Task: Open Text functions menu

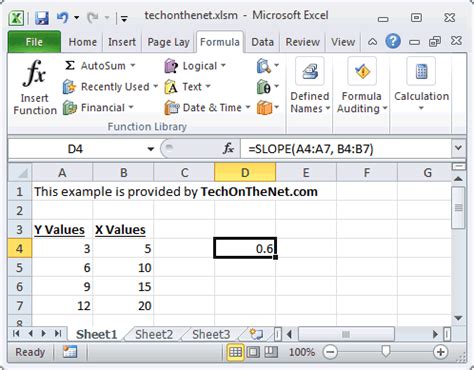Action: click(188, 87)
